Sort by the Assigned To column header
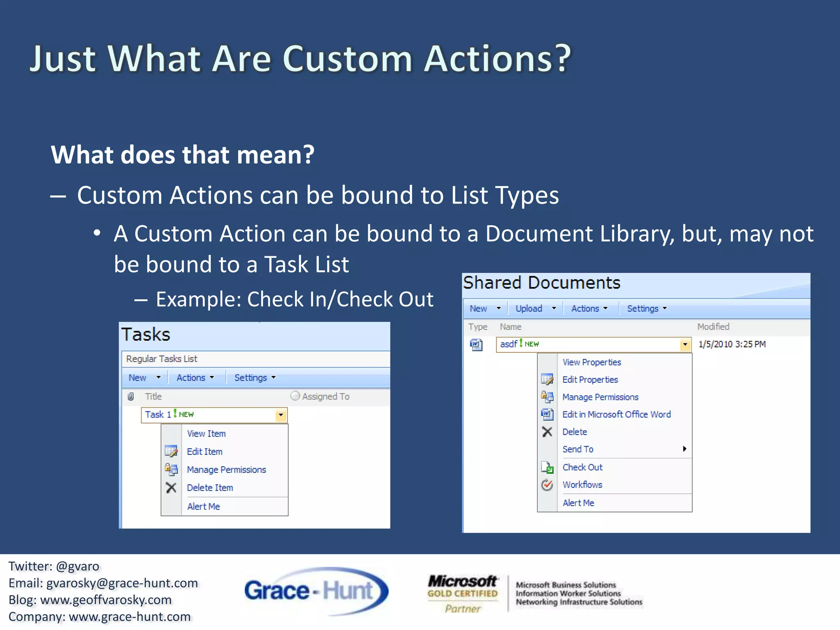 click(x=326, y=397)
